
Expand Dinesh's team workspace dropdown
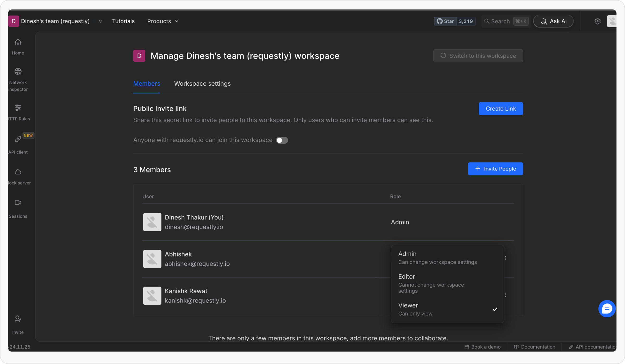(101, 21)
